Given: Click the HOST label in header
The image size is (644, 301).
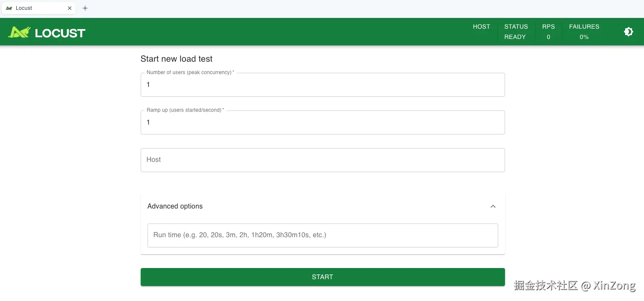Looking at the screenshot, I should (x=482, y=27).
